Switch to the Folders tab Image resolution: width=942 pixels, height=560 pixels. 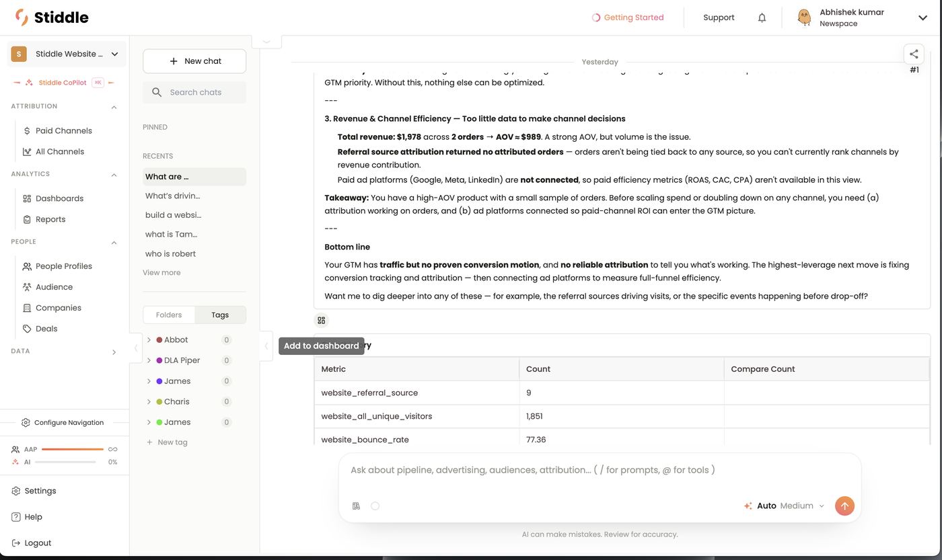pos(169,315)
